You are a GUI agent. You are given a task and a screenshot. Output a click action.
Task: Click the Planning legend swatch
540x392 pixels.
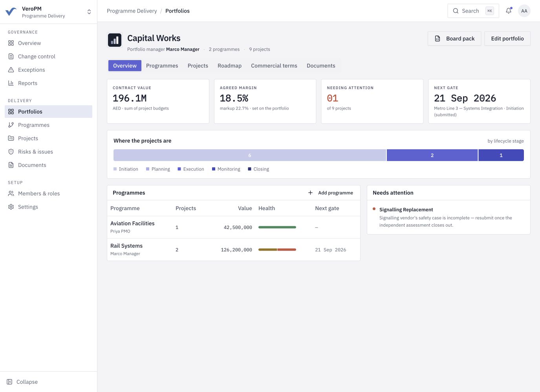148,169
